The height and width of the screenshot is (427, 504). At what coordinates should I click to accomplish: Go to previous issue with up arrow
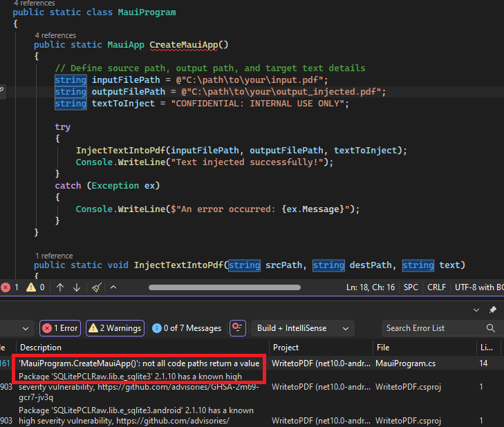[60, 287]
